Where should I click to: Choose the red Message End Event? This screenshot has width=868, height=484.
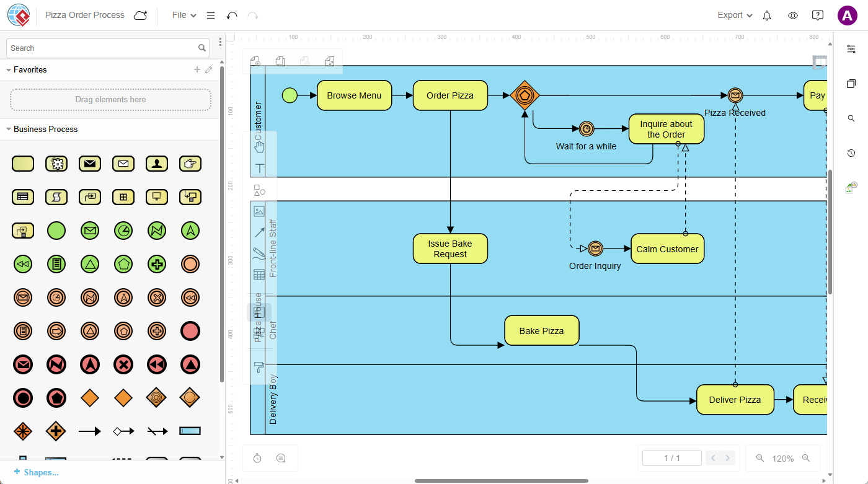coord(23,364)
